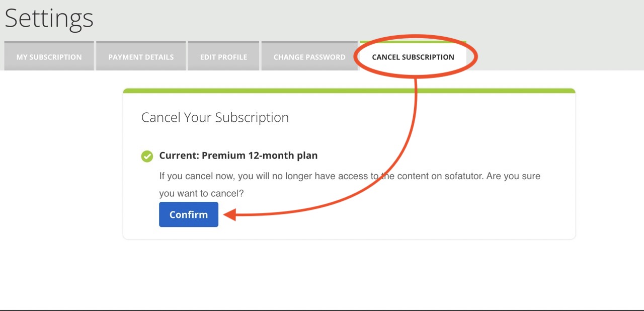644x311 pixels.
Task: Click the Cancel Subscription tab
Action: (x=413, y=57)
